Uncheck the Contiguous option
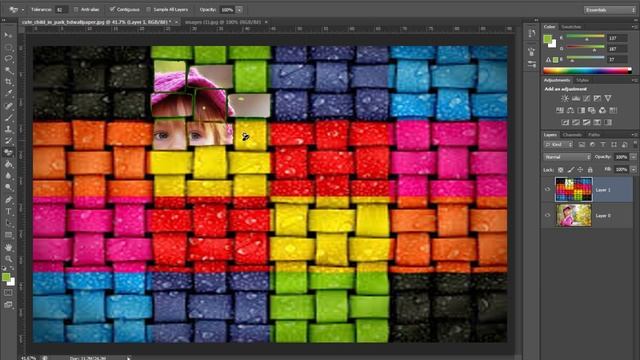Viewport: 640px width, 360px height. (112, 9)
